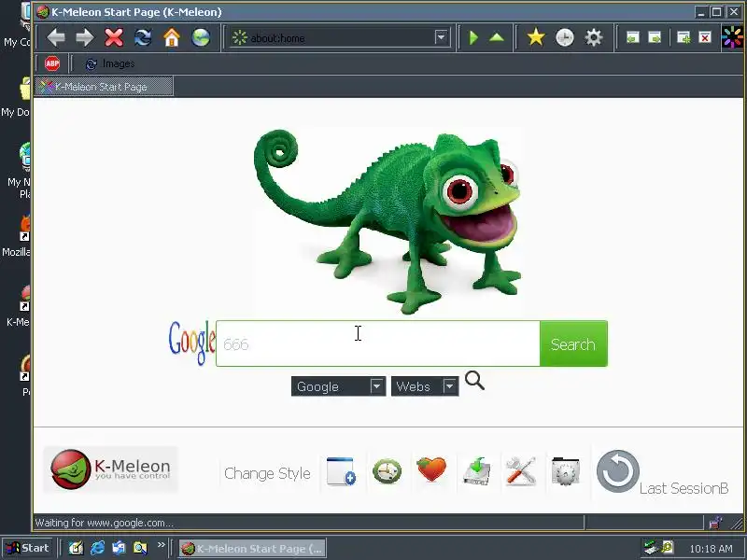Switch to next tab icon
Viewport: 747px width, 560px height.
pos(655,37)
